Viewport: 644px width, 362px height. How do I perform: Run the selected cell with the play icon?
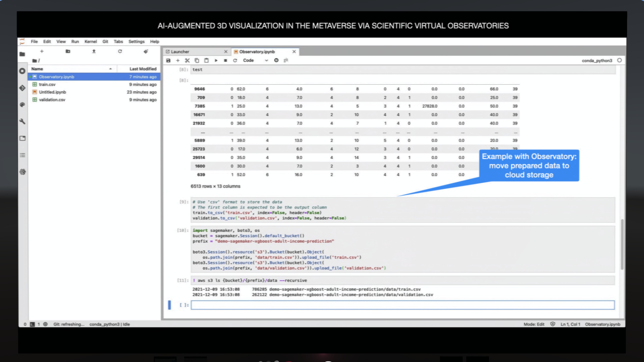(x=216, y=61)
